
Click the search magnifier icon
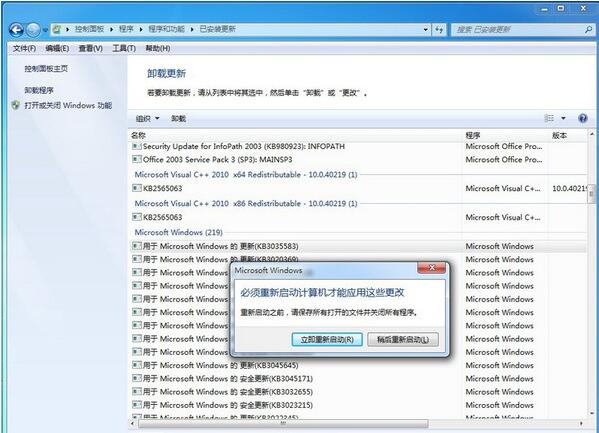(x=588, y=29)
